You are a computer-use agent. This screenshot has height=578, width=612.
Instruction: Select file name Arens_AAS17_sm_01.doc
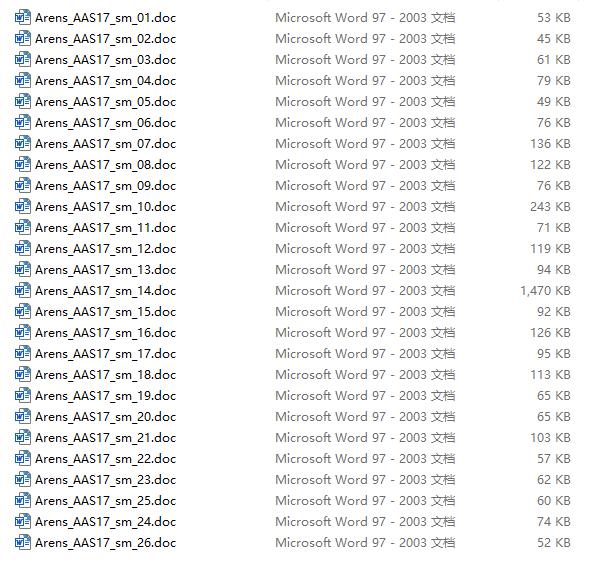tap(105, 18)
